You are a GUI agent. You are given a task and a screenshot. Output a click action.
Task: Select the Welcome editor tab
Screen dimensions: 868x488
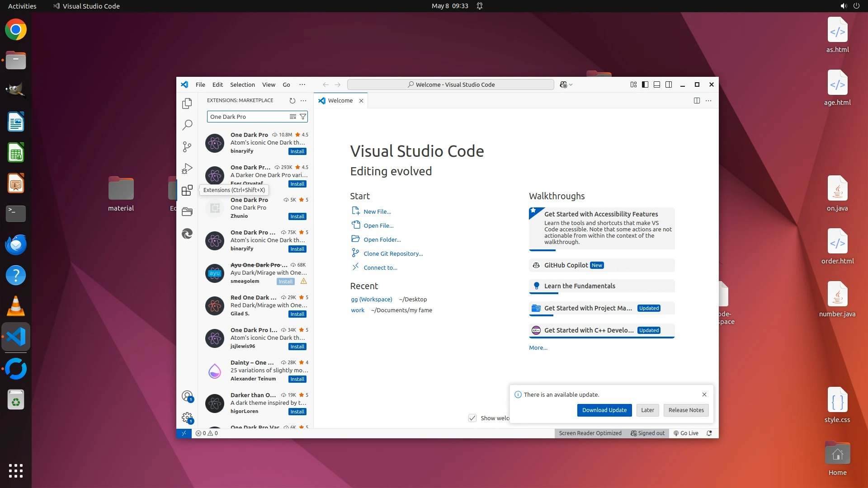tap(340, 101)
